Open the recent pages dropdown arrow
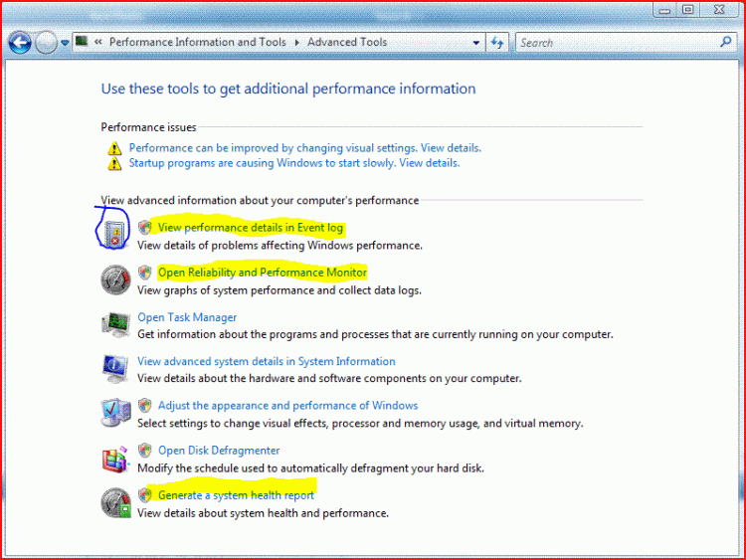The width and height of the screenshot is (746, 560). [65, 43]
